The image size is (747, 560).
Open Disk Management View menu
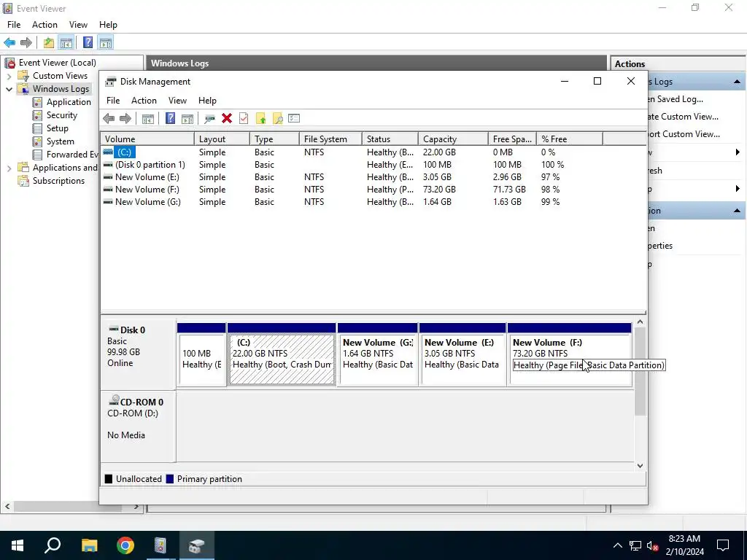[x=177, y=101]
